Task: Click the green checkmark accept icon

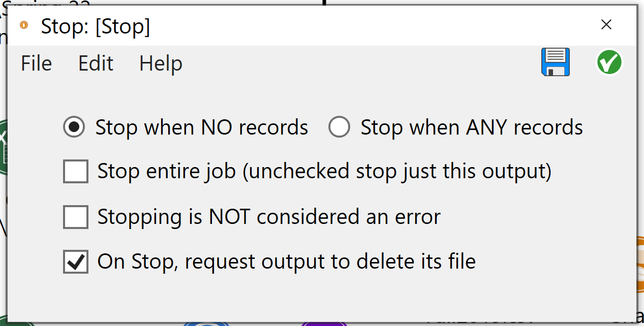Action: 609,62
